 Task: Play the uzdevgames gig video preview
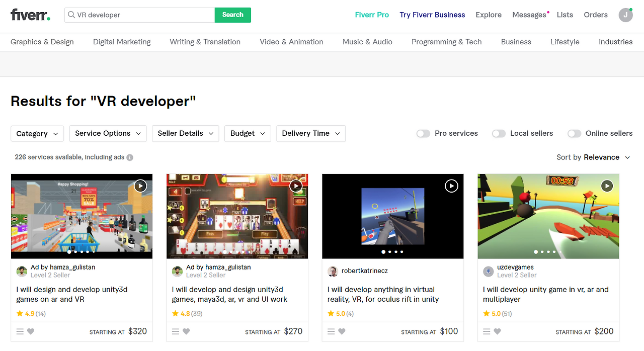(x=607, y=186)
